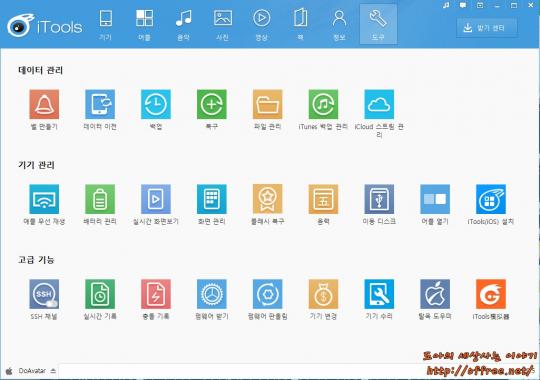Viewport: 540px width, 380px height.
Task: Open 파일 관리 file manager
Action: point(267,104)
